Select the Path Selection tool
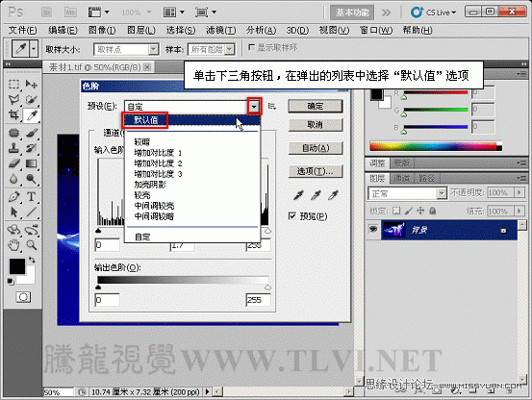This screenshot has width=532, height=400. coord(13,212)
